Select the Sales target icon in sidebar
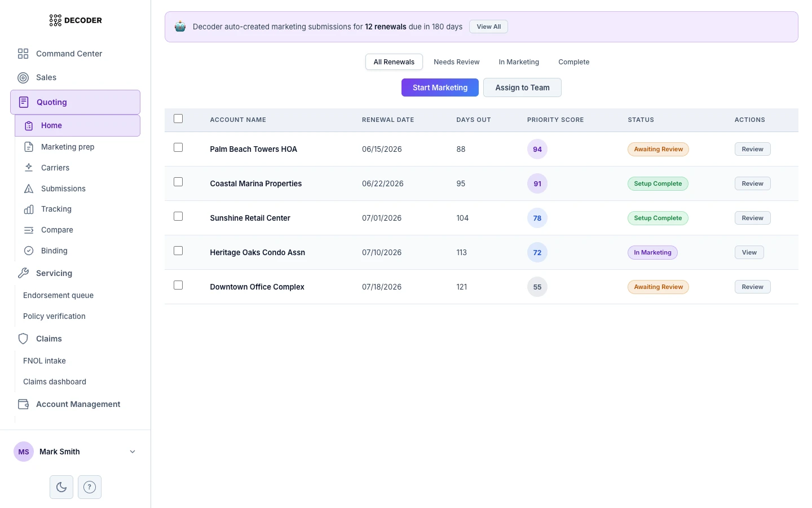 [x=23, y=78]
